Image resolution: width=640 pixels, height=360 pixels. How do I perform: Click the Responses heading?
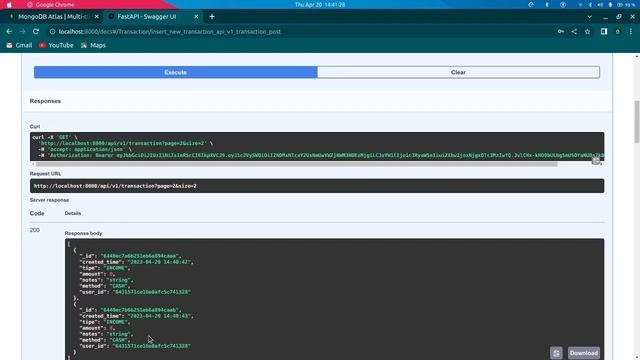(45, 101)
